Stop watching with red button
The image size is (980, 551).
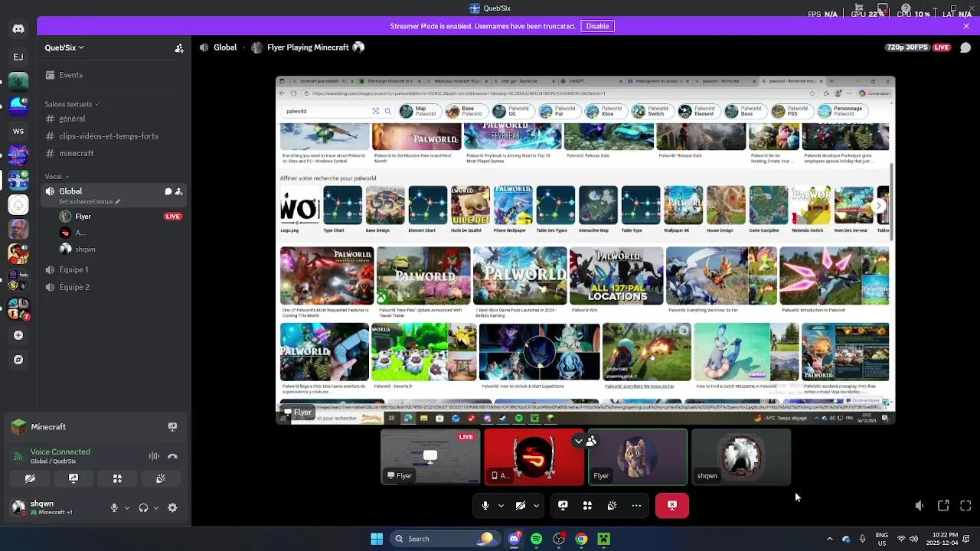(x=672, y=505)
